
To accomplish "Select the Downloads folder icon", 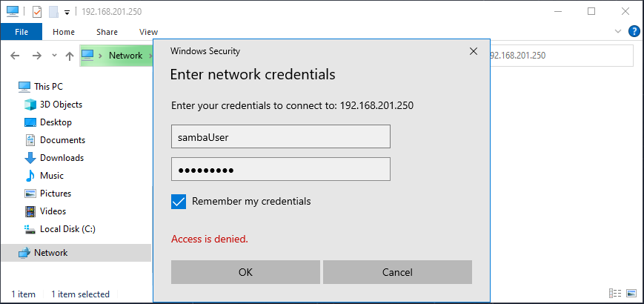I will click(30, 158).
